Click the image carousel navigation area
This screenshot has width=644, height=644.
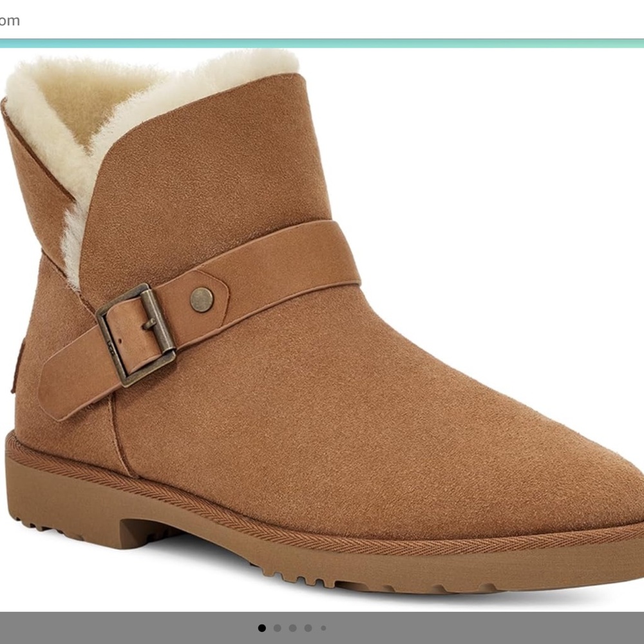(291, 628)
